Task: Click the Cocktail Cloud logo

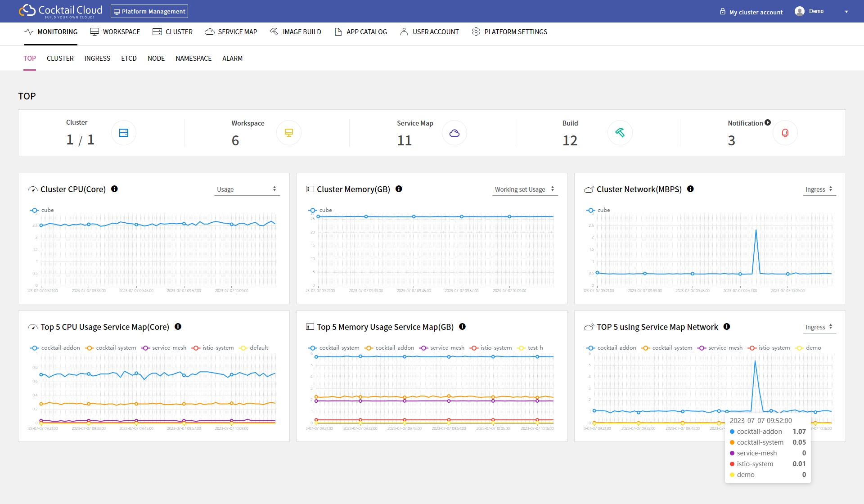Action: (x=61, y=11)
